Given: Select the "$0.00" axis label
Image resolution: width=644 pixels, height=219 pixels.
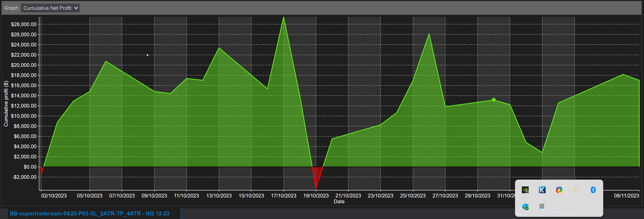Looking at the screenshot, I should pyautogui.click(x=30, y=167).
